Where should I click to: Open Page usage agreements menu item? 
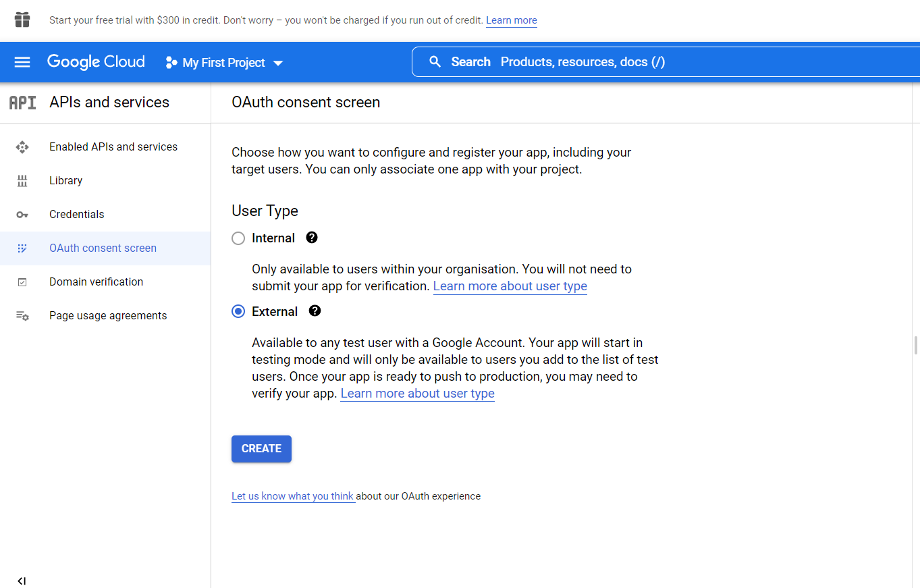click(x=105, y=316)
